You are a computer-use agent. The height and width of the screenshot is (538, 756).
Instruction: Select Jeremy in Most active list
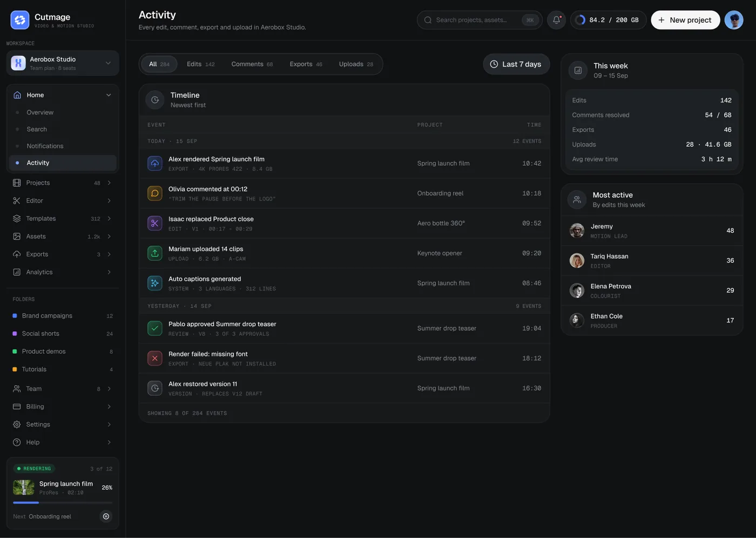(652, 231)
